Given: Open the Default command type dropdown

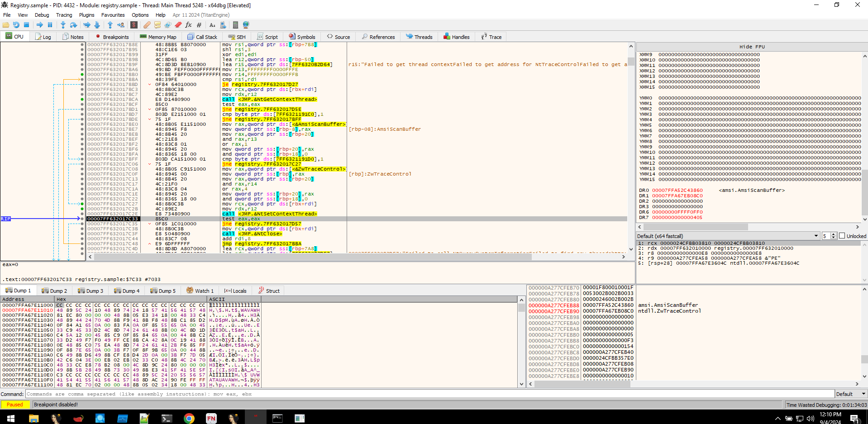Looking at the screenshot, I should coord(850,394).
